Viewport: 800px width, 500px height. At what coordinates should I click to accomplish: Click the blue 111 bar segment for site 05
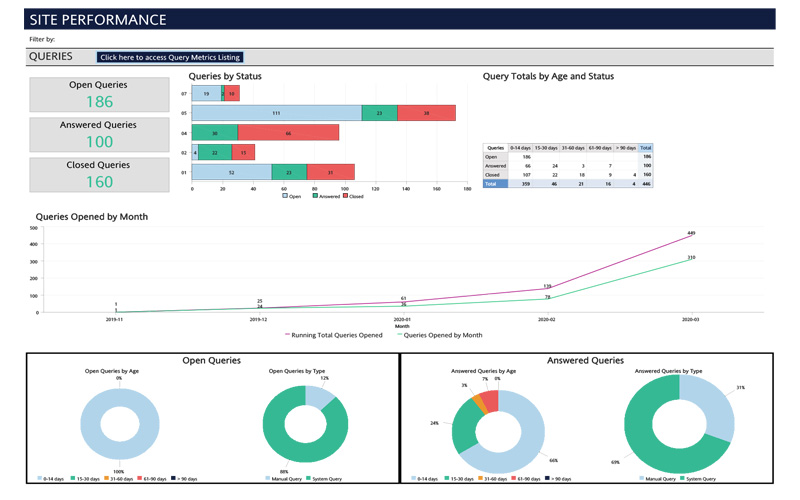(276, 113)
